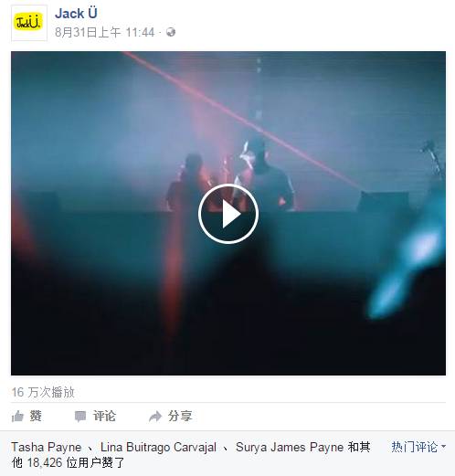Click the share arrow icon
This screenshot has height=476, width=455.
coord(155,417)
